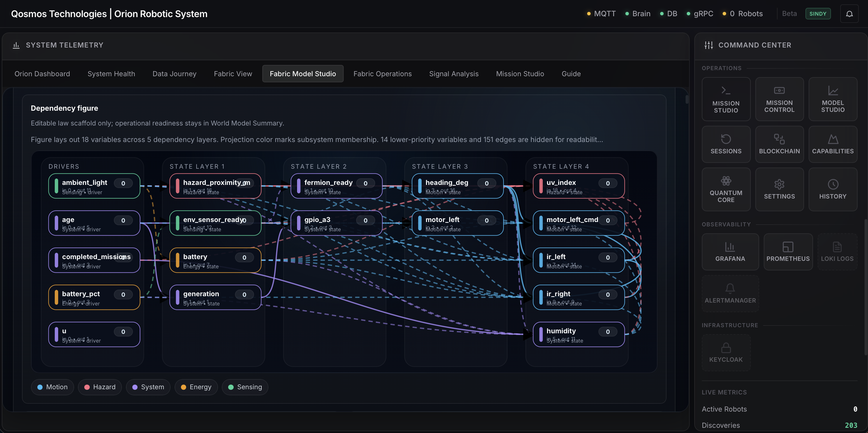This screenshot has height=433, width=868.
Task: Select the Blockchain operations icon
Action: coord(779,144)
